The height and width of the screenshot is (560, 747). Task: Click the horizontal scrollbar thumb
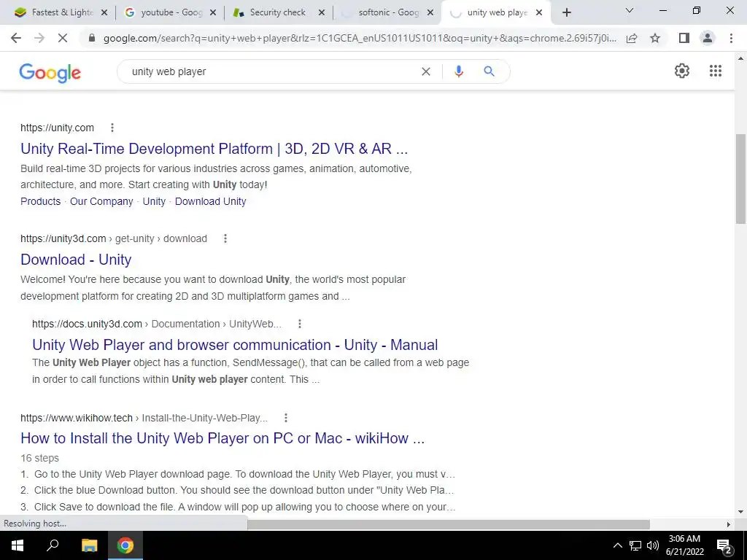[449, 524]
